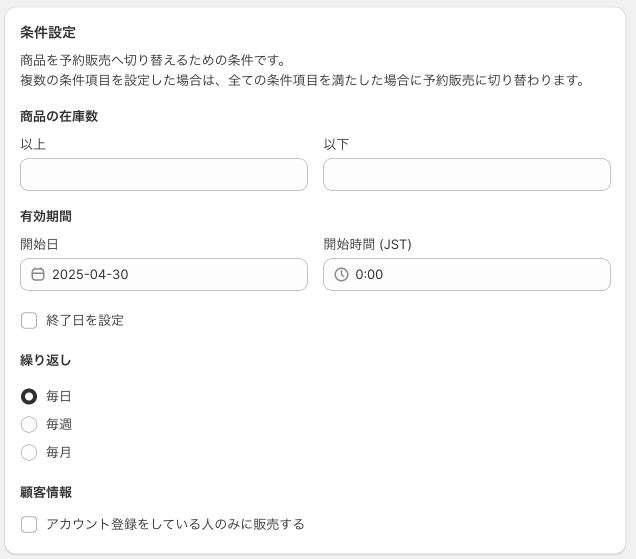Image resolution: width=636 pixels, height=559 pixels.
Task: Select the 毎日 repeat radio button
Action: point(29,396)
